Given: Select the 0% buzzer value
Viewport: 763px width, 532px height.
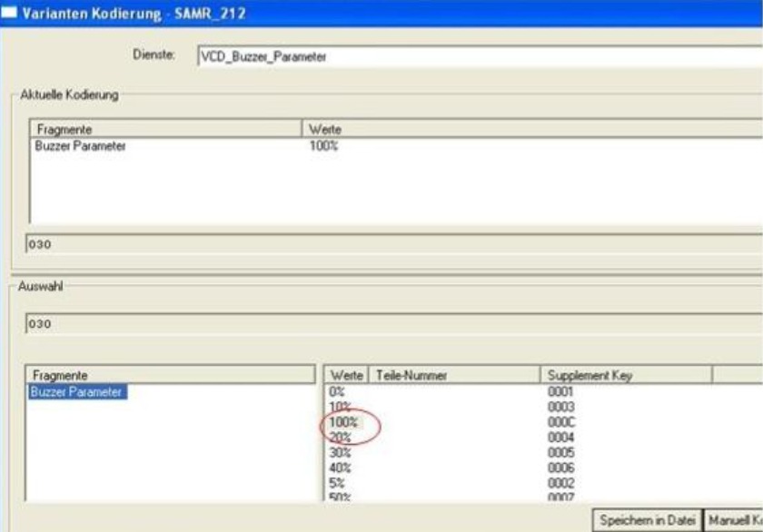Looking at the screenshot, I should click(337, 391).
